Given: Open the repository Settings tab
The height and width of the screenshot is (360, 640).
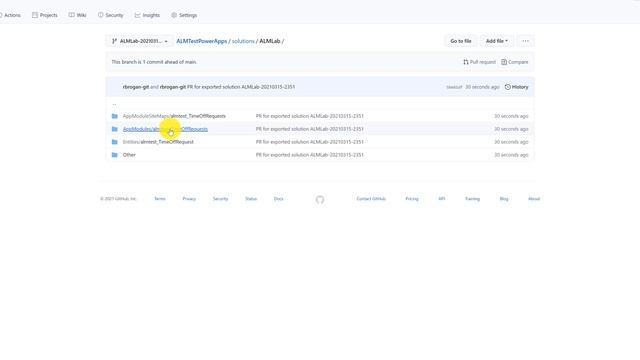Looking at the screenshot, I should pos(184,15).
